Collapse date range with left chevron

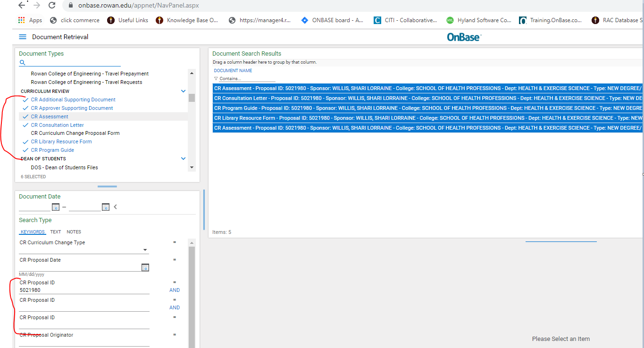[115, 207]
